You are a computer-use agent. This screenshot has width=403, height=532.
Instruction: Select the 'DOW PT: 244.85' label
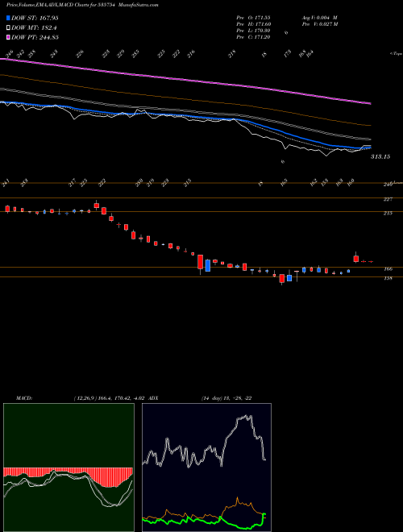(35, 37)
